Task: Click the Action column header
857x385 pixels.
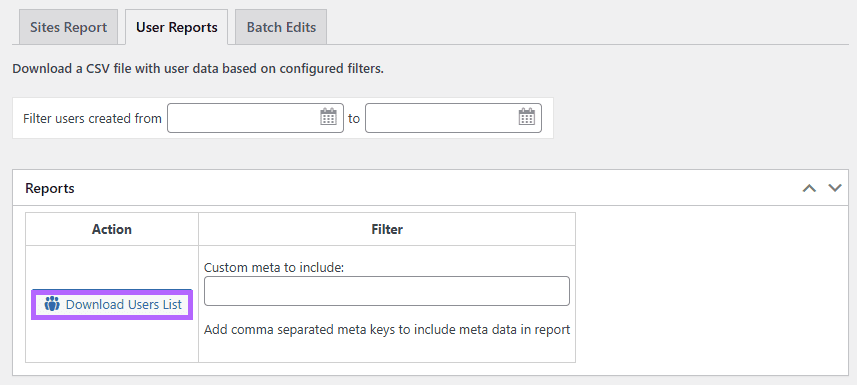Action: [x=111, y=229]
